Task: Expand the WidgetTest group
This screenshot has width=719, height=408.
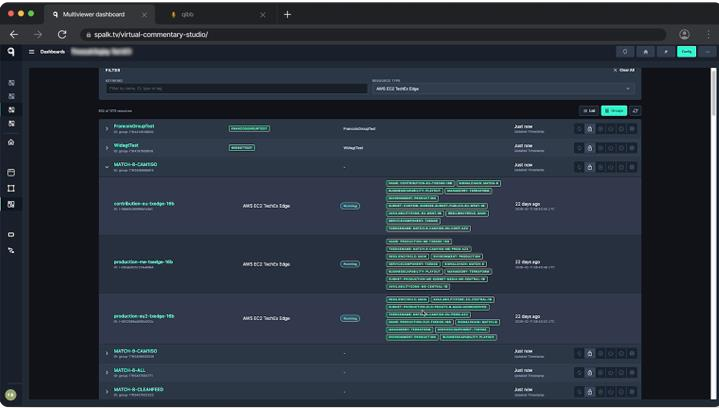Action: pyautogui.click(x=107, y=148)
